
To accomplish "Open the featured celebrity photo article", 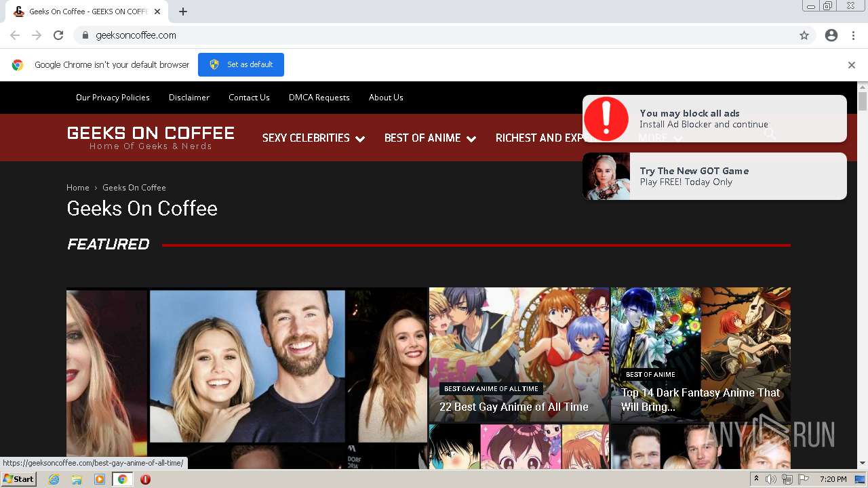I will 247,378.
